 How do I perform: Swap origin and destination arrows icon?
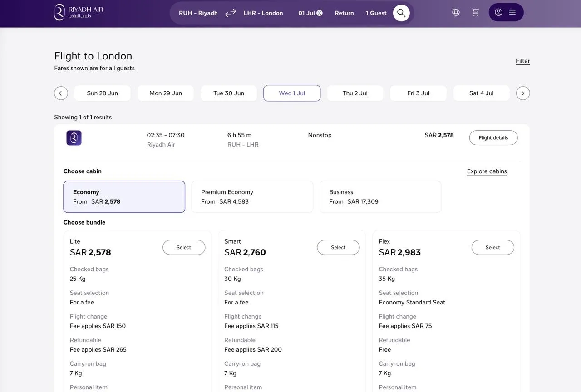click(x=231, y=13)
